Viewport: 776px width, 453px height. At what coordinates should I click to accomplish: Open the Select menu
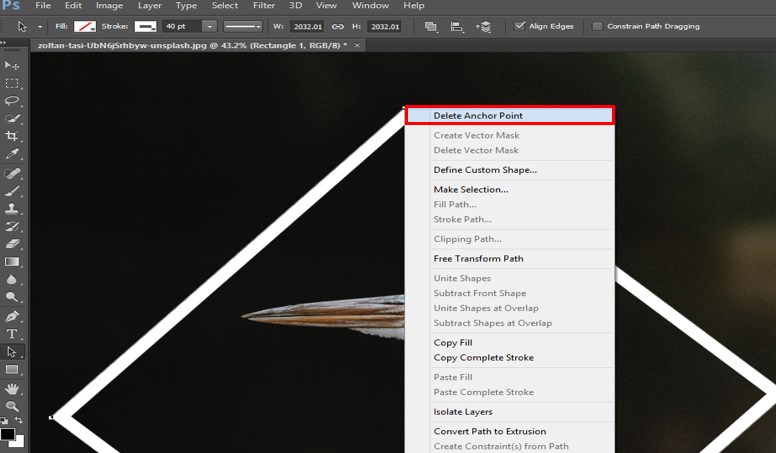click(x=225, y=6)
